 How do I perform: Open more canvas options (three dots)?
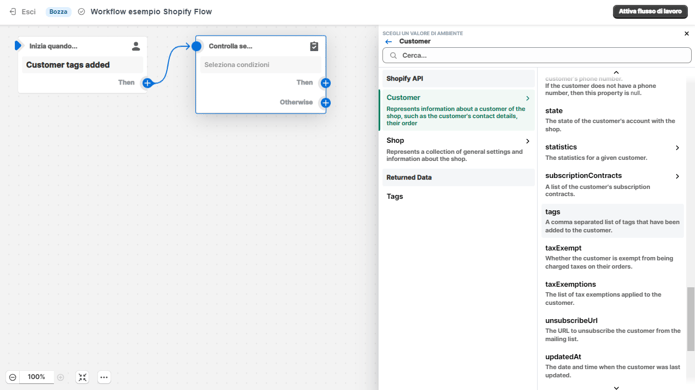(104, 377)
